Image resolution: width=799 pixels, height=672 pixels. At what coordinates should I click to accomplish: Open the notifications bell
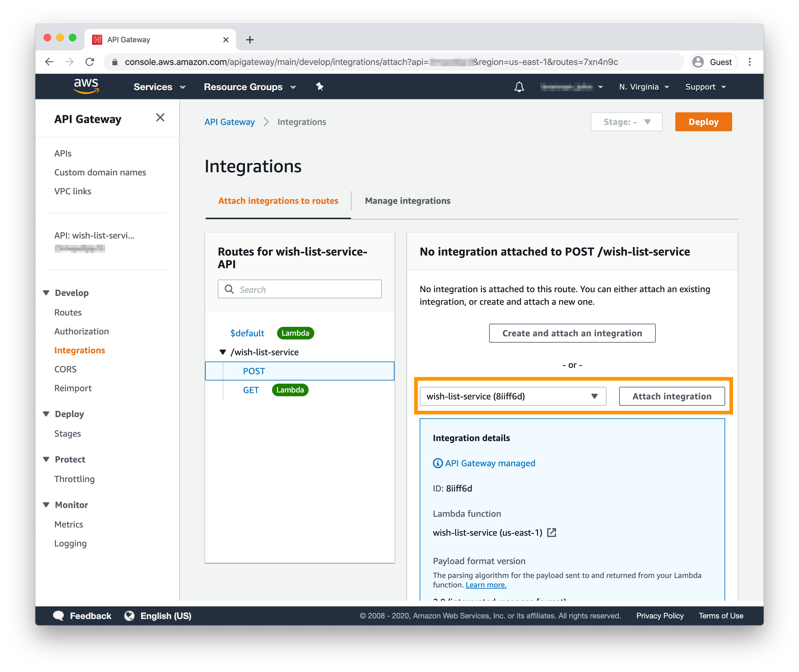[x=519, y=87]
